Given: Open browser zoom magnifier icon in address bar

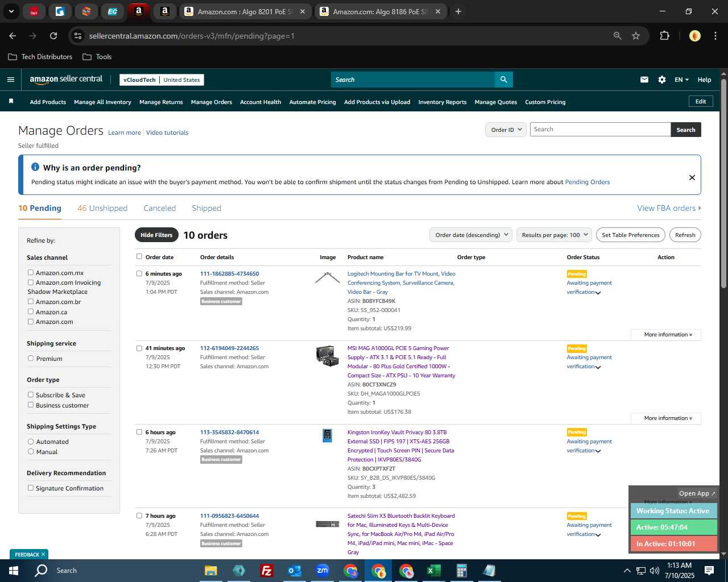Looking at the screenshot, I should [618, 36].
